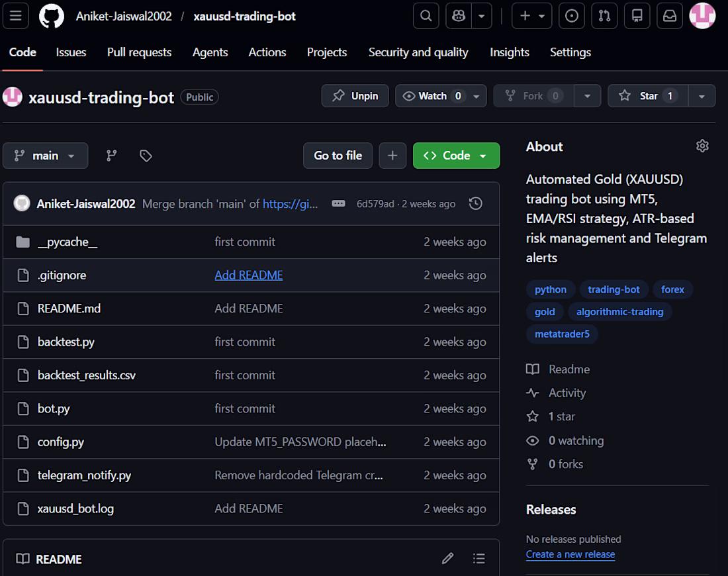Open Add README commit link on .gitignore row
The height and width of the screenshot is (576, 728).
[248, 275]
